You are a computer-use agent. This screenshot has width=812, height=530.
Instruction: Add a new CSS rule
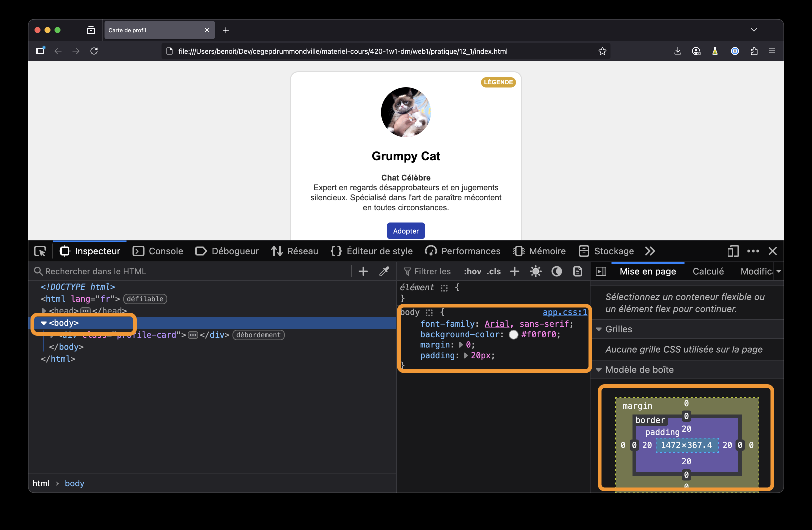point(514,271)
